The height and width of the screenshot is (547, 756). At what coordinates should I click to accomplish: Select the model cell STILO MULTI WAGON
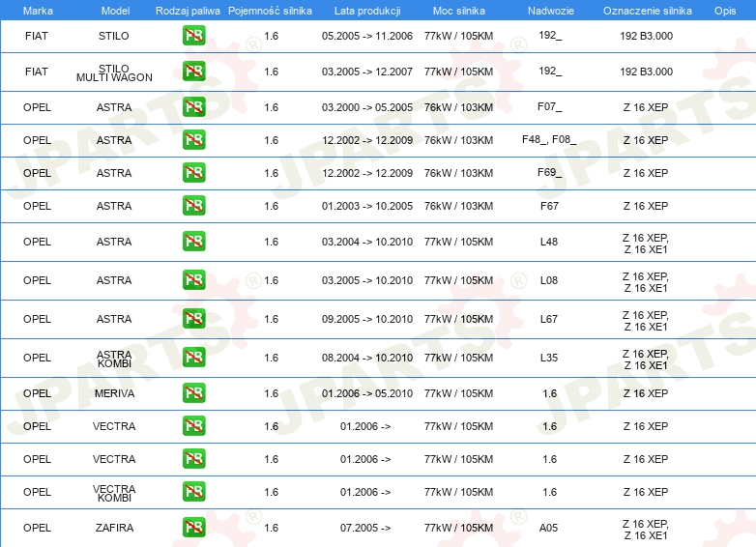114,72
